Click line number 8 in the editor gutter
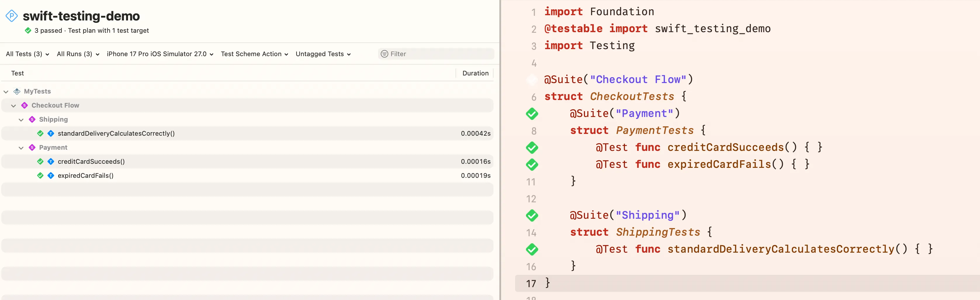This screenshot has width=980, height=300. point(534,131)
